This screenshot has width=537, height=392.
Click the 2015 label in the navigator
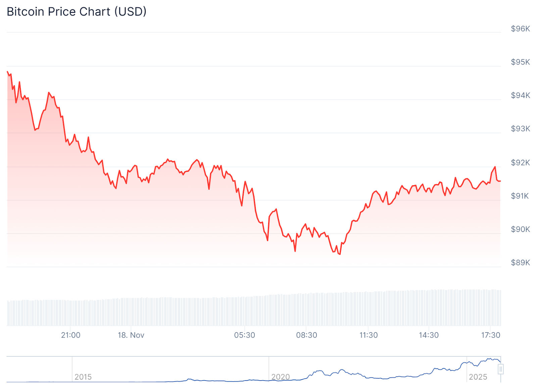click(x=83, y=377)
